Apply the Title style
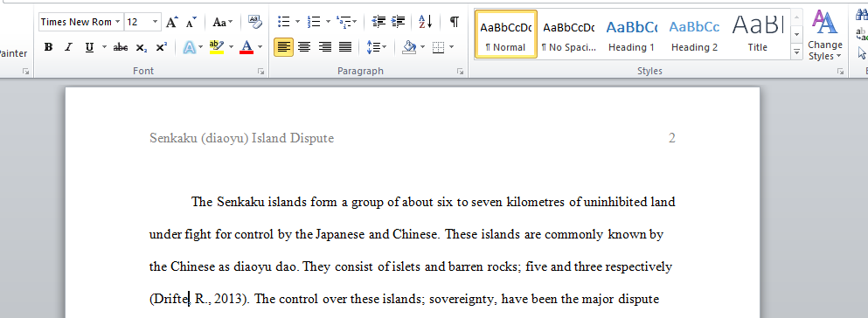Viewport: 868px width, 318px height. (757, 34)
